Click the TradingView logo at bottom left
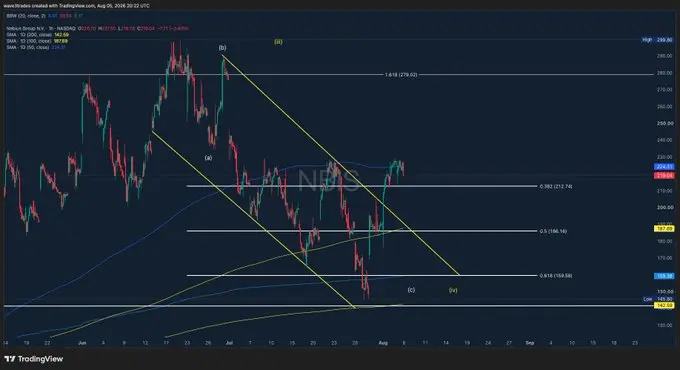The width and height of the screenshot is (680, 370). click(33, 359)
